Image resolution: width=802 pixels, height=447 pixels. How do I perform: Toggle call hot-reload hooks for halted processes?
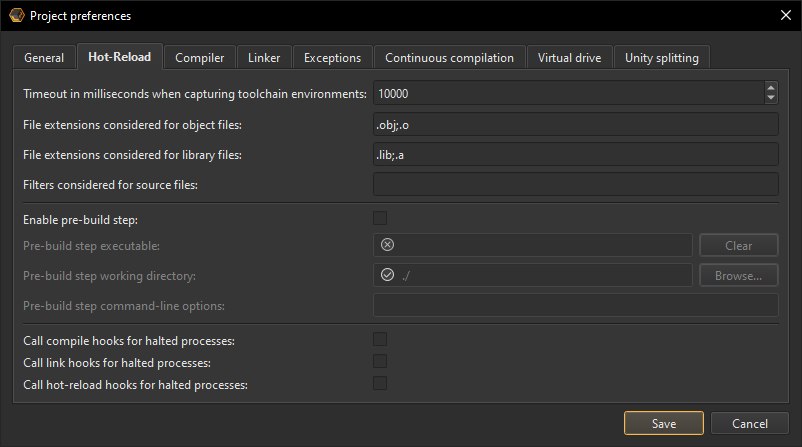380,384
